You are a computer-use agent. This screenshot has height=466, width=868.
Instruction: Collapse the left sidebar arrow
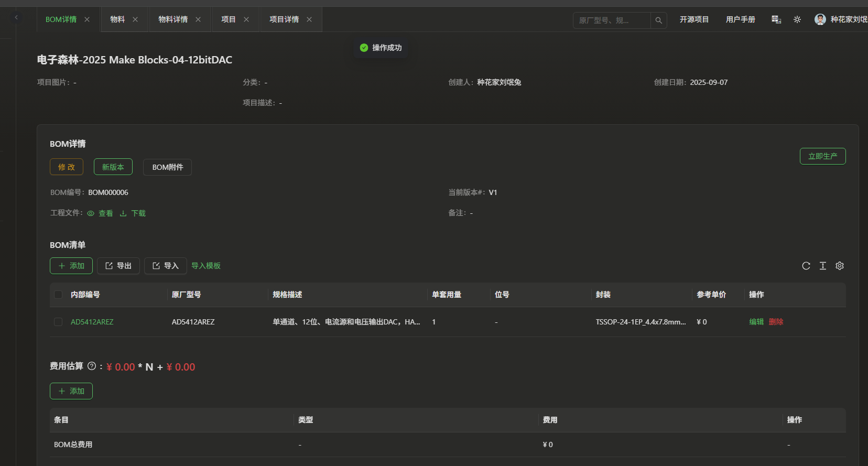coord(16,17)
